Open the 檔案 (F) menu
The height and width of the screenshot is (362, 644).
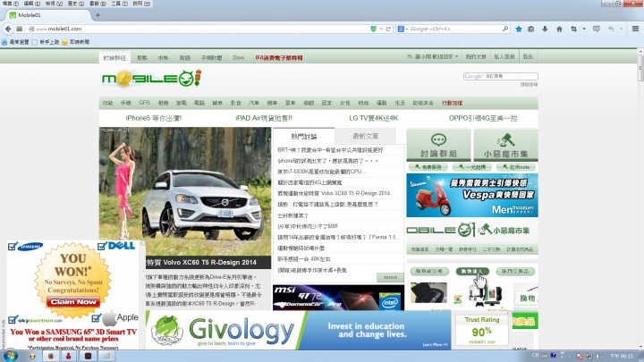point(10,4)
